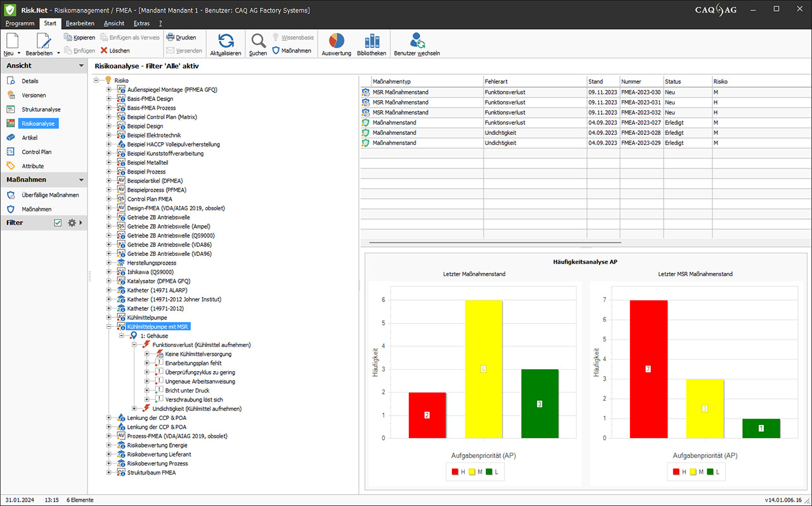Open Strukturanalyse in the sidebar

click(x=41, y=110)
